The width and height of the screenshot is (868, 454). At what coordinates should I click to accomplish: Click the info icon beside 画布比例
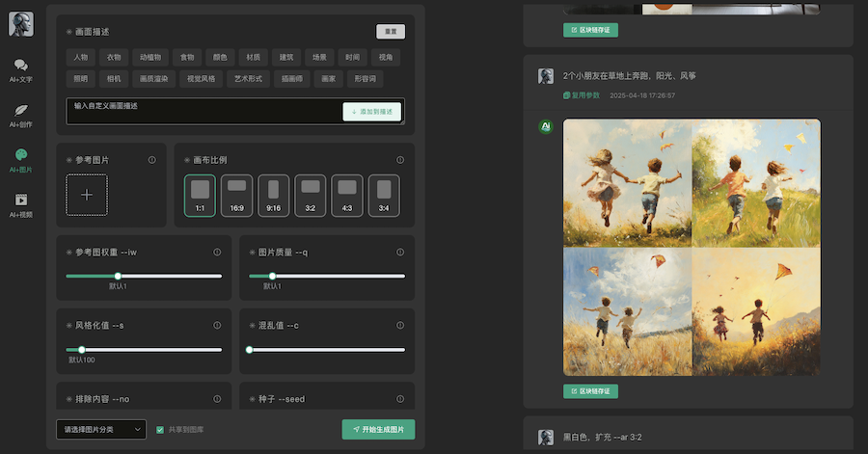pos(400,160)
